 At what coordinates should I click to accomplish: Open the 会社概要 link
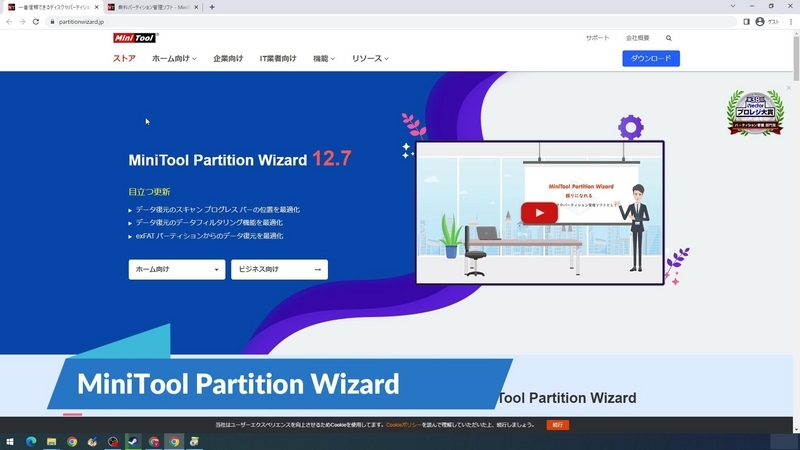638,38
